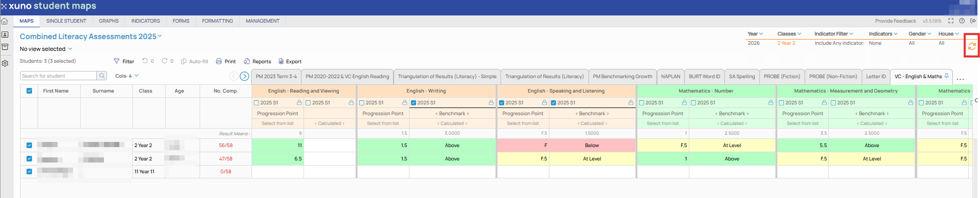980x198 pixels.
Task: Click the Auto-fill tool
Action: [x=194, y=61]
